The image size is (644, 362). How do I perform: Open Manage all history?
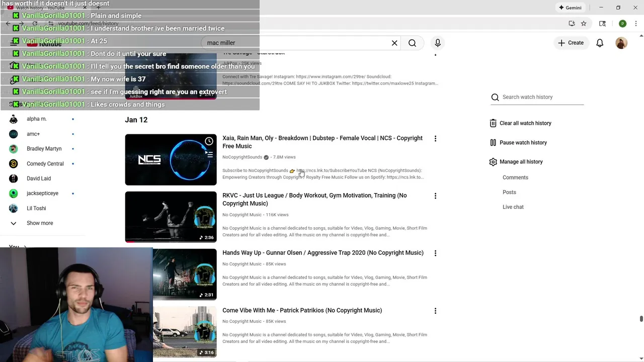pos(516,162)
